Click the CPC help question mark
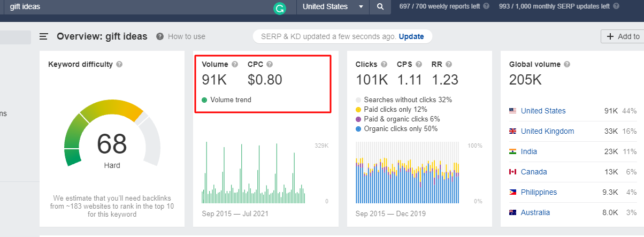The width and height of the screenshot is (644, 237). (x=270, y=64)
